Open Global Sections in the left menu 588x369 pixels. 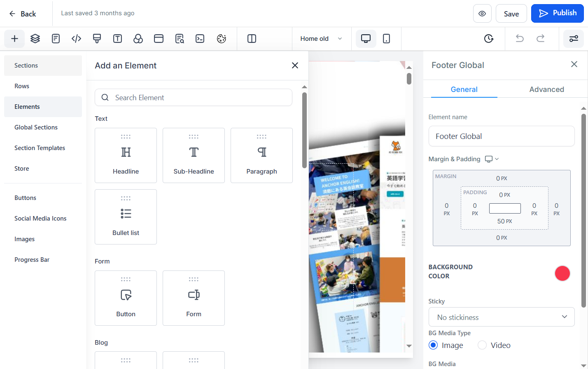click(x=43, y=127)
